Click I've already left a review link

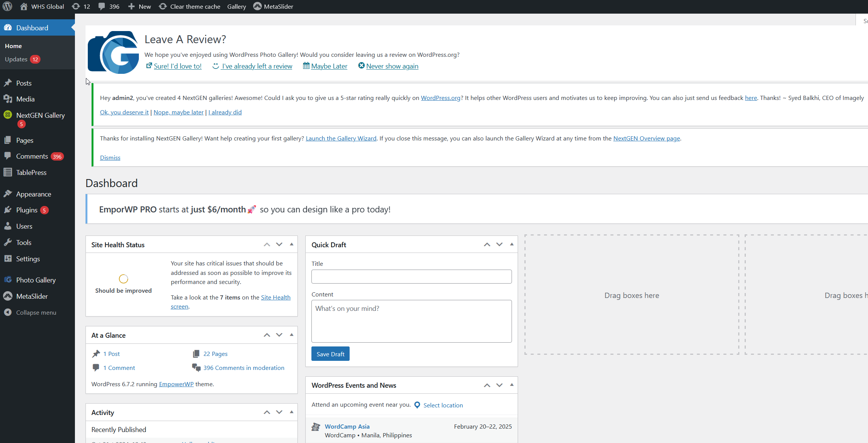point(257,66)
